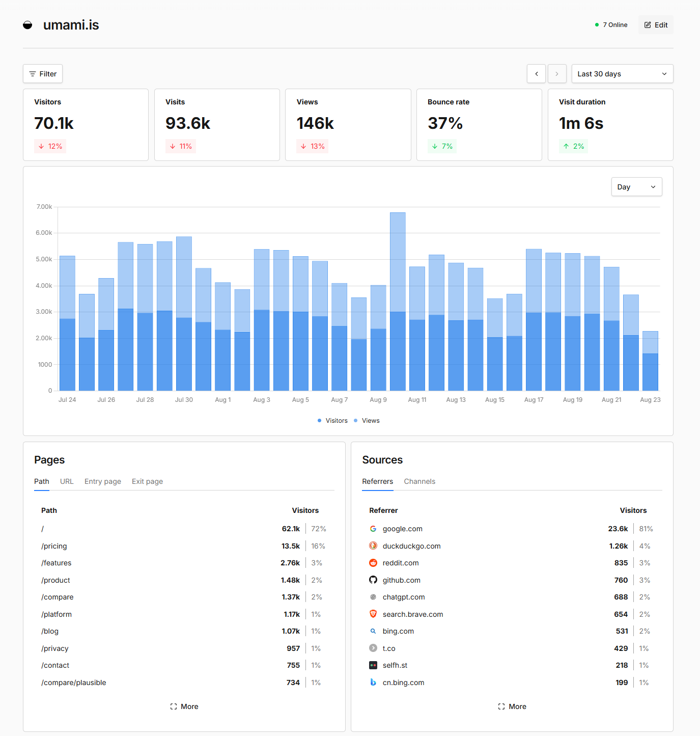Open the Filter button
Image resolution: width=700 pixels, height=736 pixels.
[x=43, y=74]
